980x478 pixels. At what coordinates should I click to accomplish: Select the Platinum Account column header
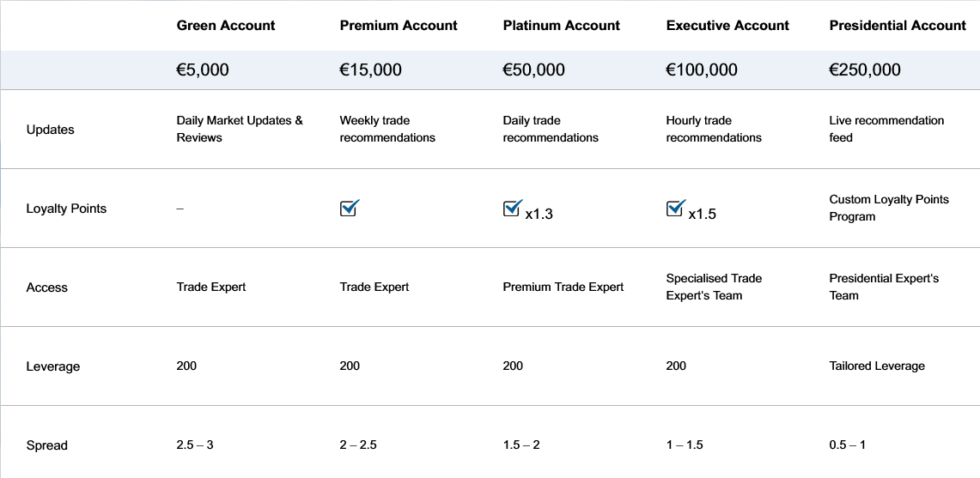click(x=561, y=26)
